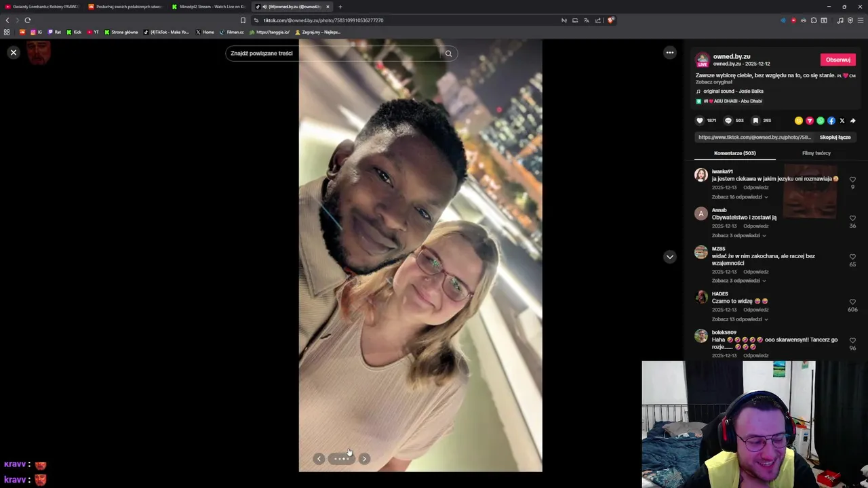Open the Gwiazdy Lombardu browser tab

click(42, 7)
